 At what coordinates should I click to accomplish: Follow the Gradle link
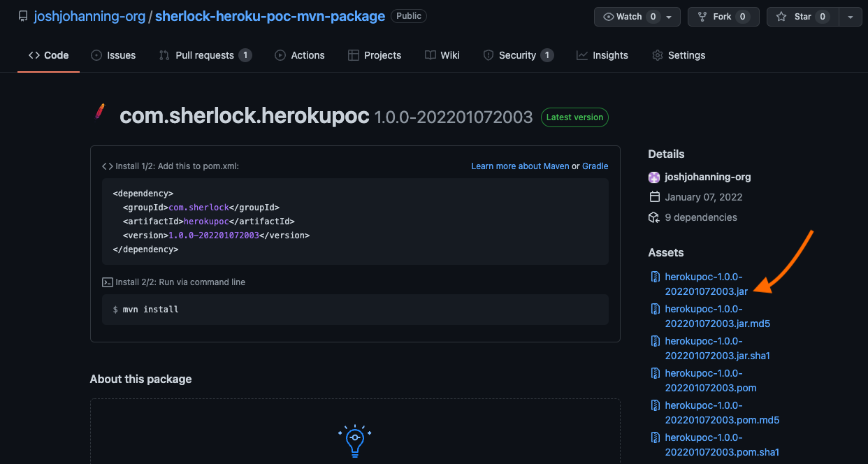click(595, 166)
